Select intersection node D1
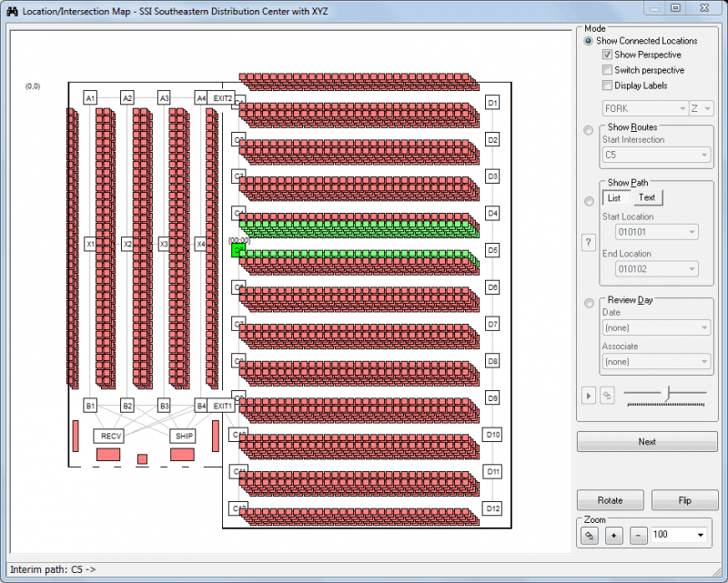The height and width of the screenshot is (583, 728). tap(492, 103)
